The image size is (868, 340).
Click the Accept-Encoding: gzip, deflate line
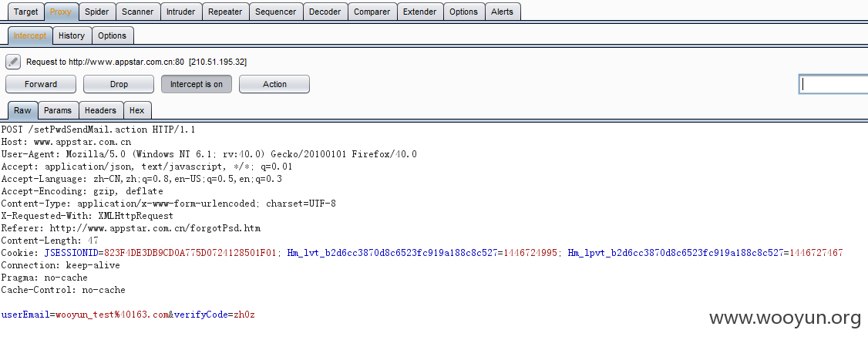tap(82, 191)
